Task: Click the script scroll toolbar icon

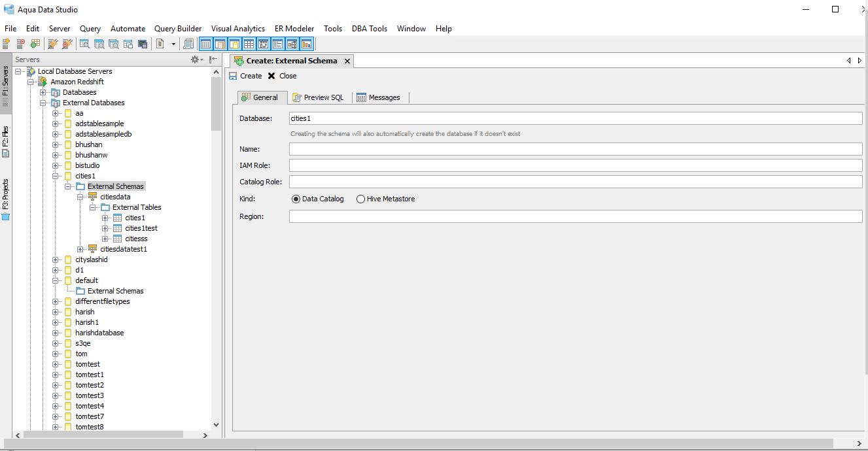Action: [x=188, y=44]
